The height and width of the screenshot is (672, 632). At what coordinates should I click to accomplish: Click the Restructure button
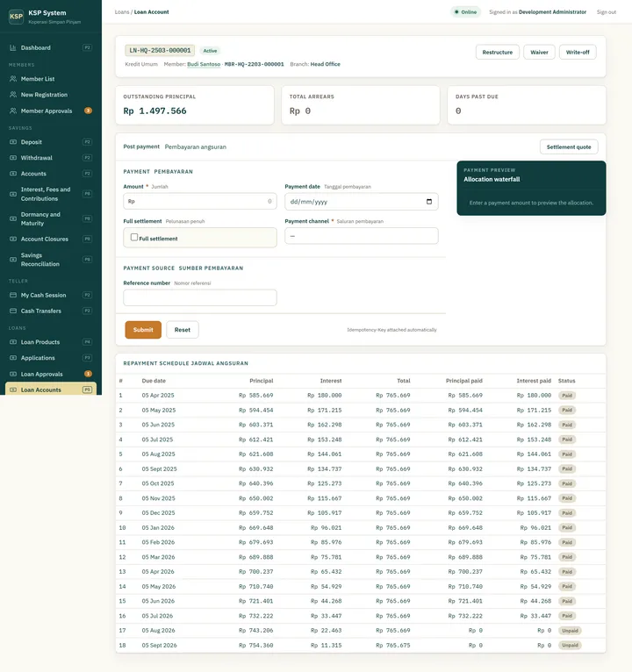(498, 53)
